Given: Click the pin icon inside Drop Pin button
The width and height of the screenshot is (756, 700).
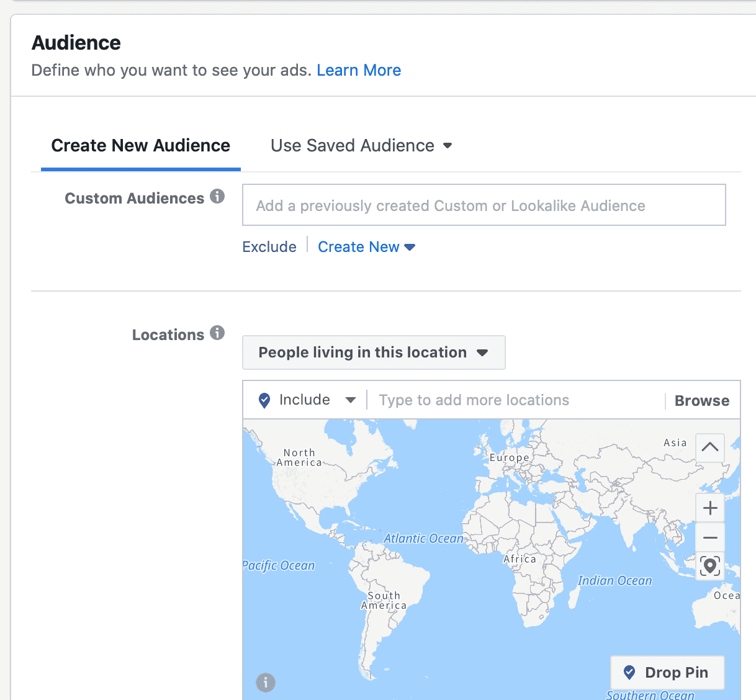Looking at the screenshot, I should (630, 672).
